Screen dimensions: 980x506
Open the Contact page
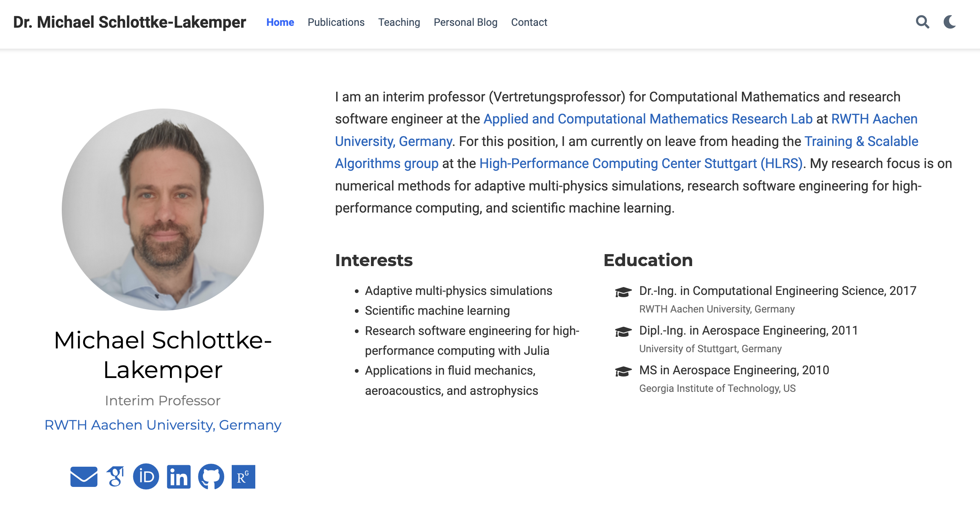click(529, 22)
